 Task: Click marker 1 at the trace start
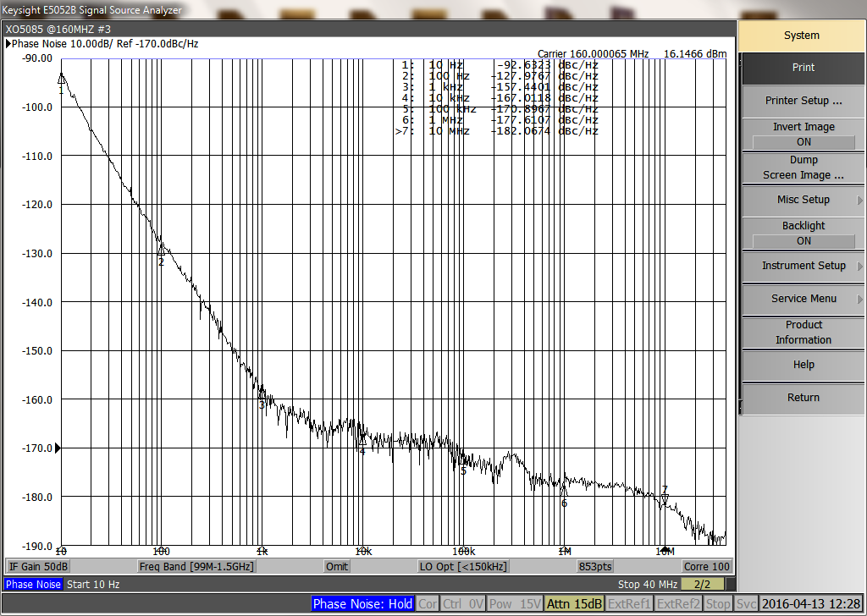(61, 79)
